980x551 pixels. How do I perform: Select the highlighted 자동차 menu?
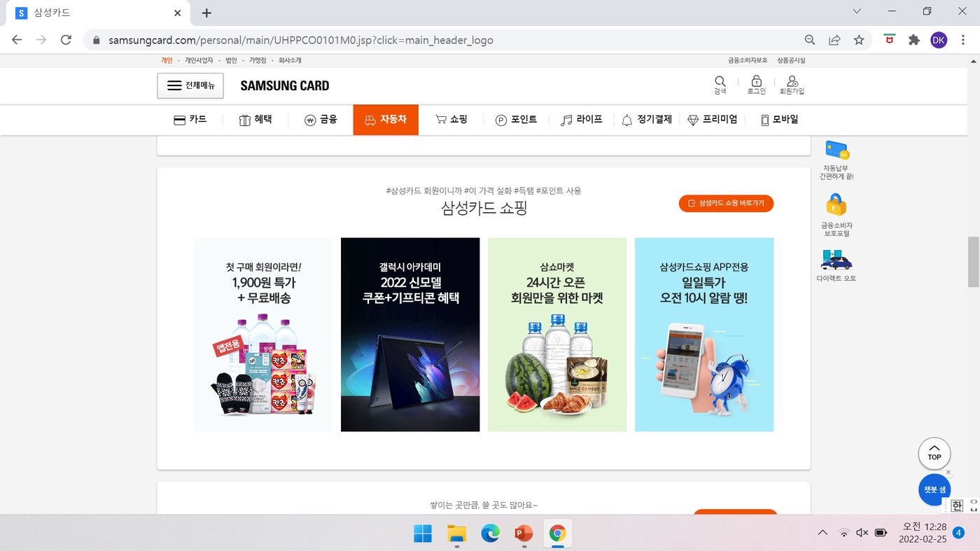pos(386,120)
